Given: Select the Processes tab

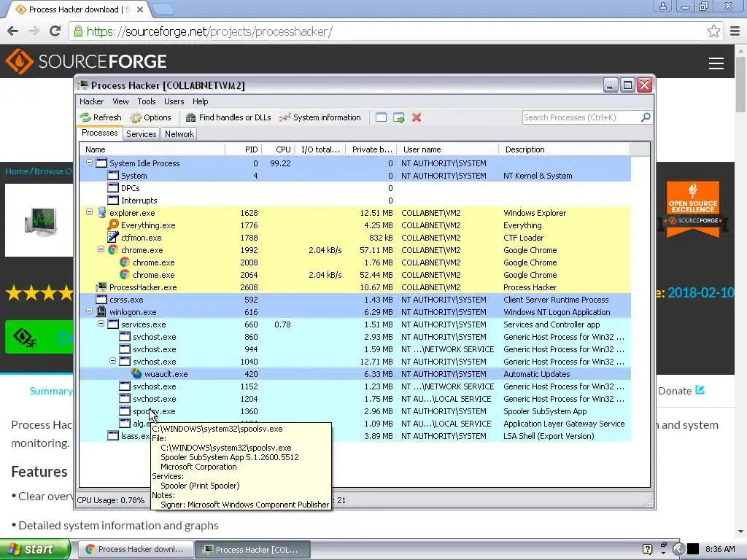Looking at the screenshot, I should (x=99, y=133).
